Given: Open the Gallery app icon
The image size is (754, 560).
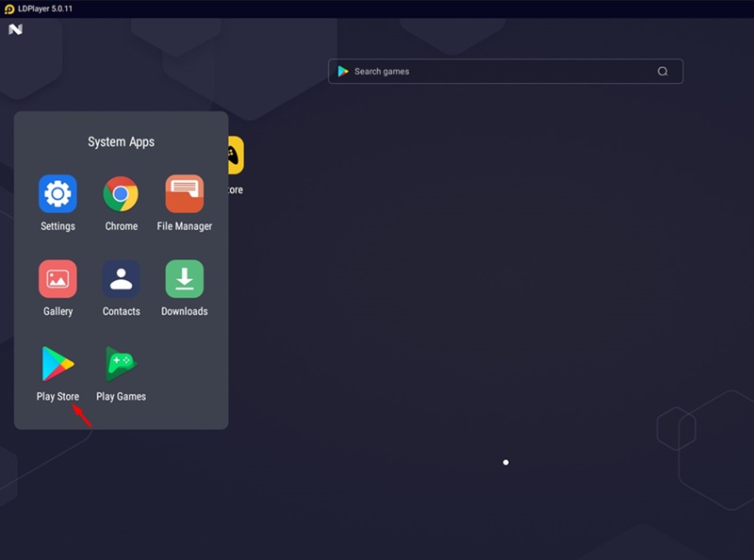Looking at the screenshot, I should click(57, 279).
